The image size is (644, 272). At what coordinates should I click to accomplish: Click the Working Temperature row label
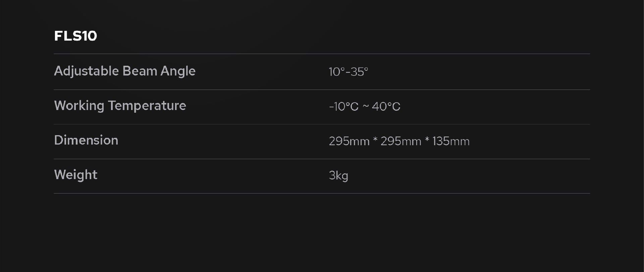tap(120, 106)
